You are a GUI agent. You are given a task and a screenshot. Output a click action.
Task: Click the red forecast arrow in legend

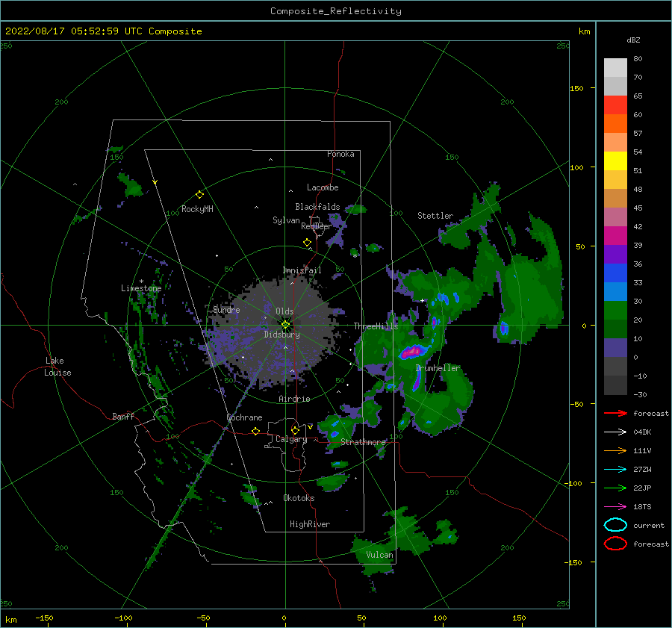(x=615, y=413)
